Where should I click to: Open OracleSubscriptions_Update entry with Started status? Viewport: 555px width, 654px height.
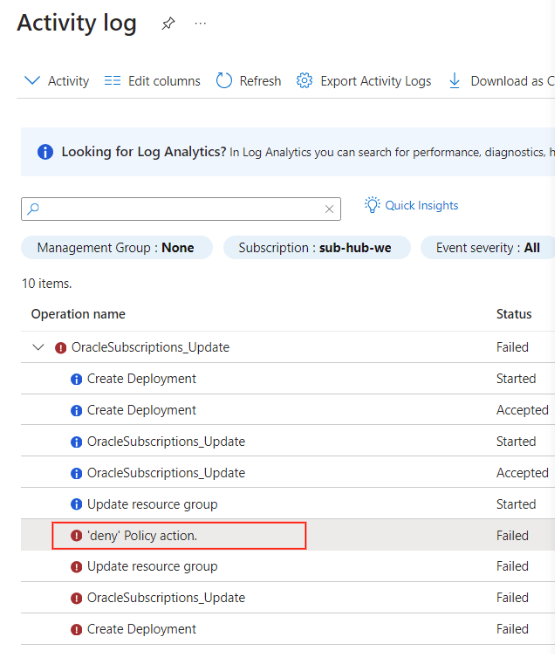(x=166, y=441)
